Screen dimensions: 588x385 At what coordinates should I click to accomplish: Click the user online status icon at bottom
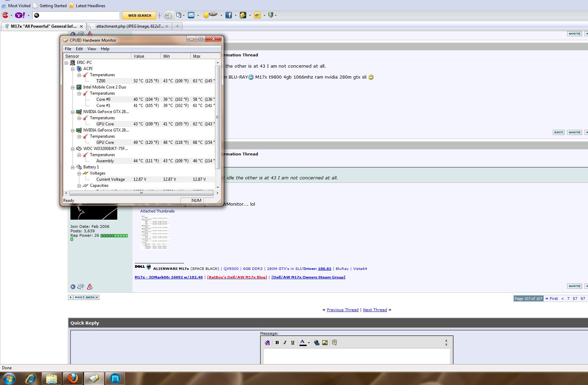click(x=73, y=287)
